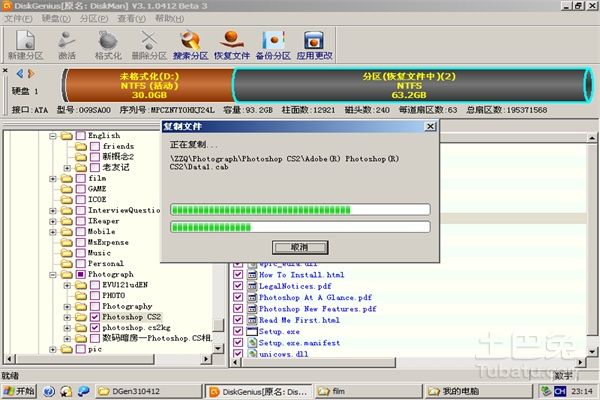Viewport: 600px width, 400px height.
Task: Expand the Mobile folder node
Action: [53, 232]
